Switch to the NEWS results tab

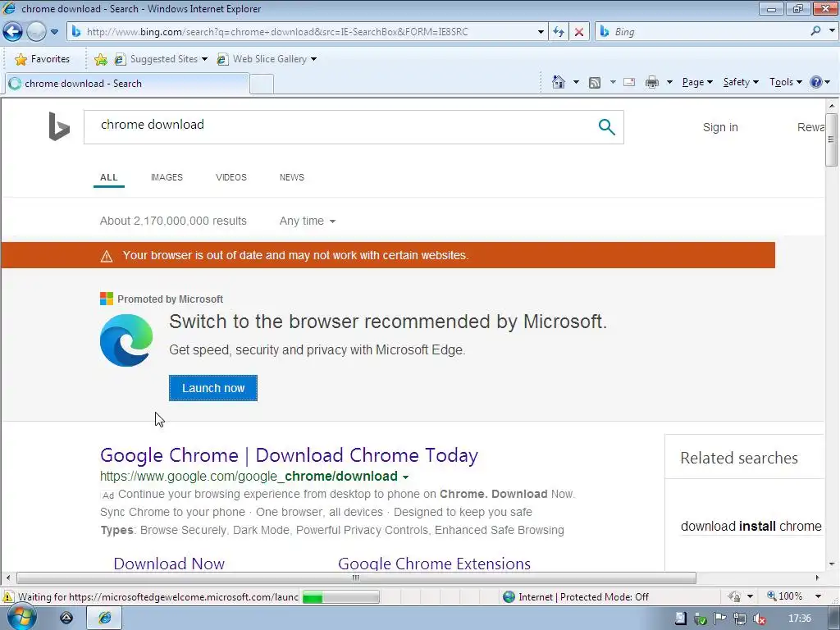292,177
